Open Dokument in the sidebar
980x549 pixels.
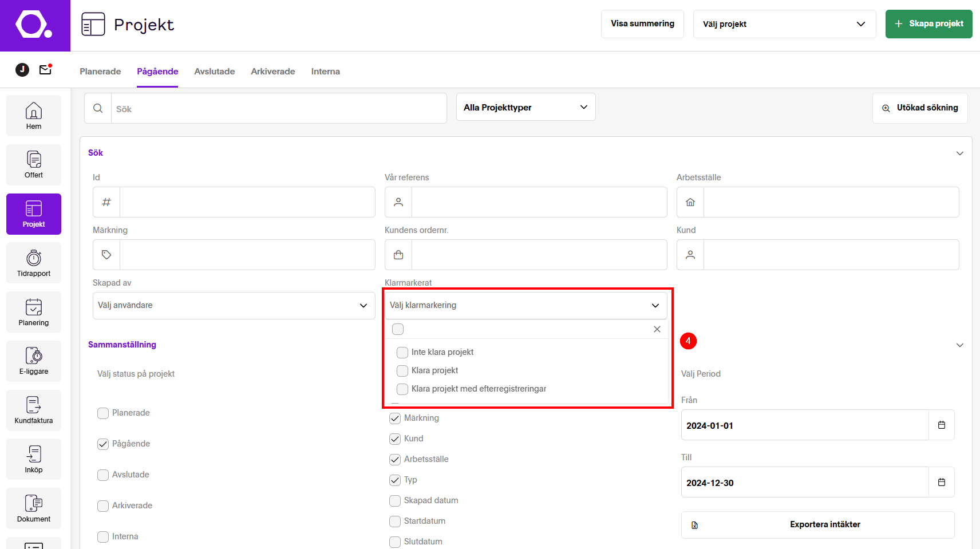(x=34, y=508)
